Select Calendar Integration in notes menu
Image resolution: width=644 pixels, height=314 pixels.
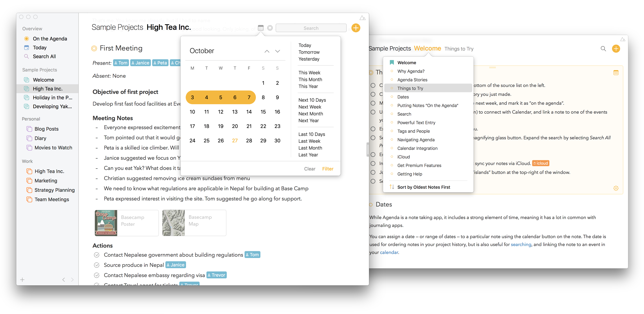point(417,148)
